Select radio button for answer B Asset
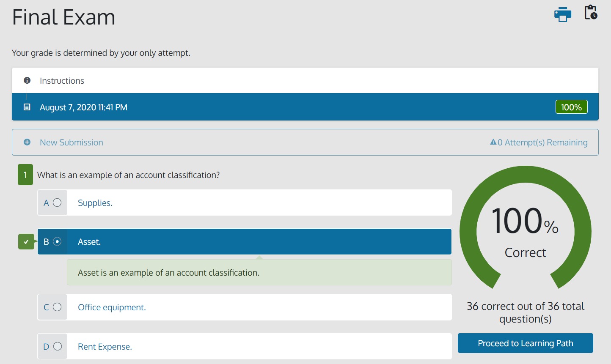This screenshot has height=364, width=611. [x=57, y=241]
